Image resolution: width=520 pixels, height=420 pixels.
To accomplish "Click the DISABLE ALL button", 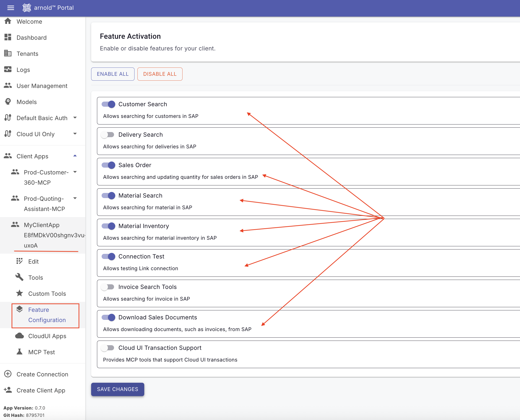I will (160, 74).
